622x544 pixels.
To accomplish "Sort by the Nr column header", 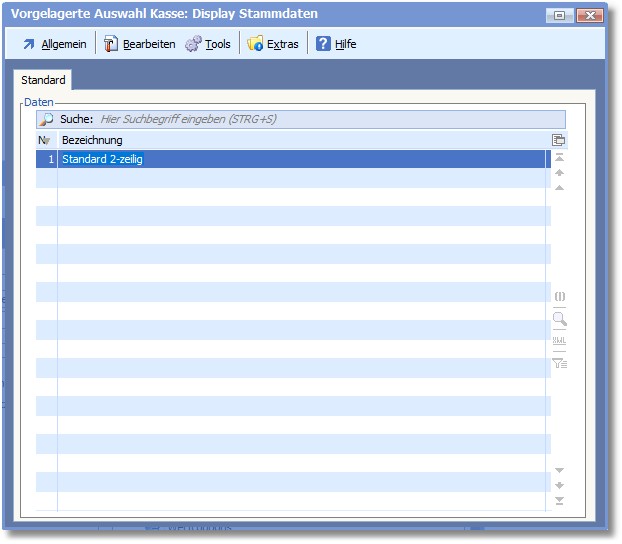I will click(45, 140).
